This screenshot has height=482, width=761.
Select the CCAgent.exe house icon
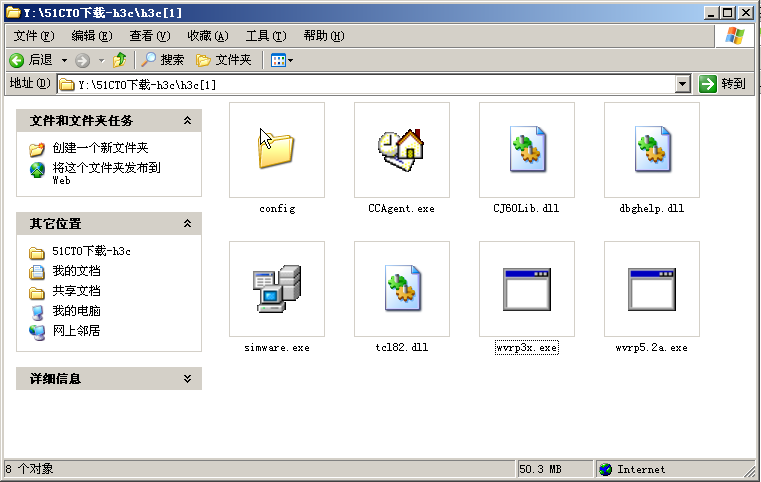tap(402, 150)
